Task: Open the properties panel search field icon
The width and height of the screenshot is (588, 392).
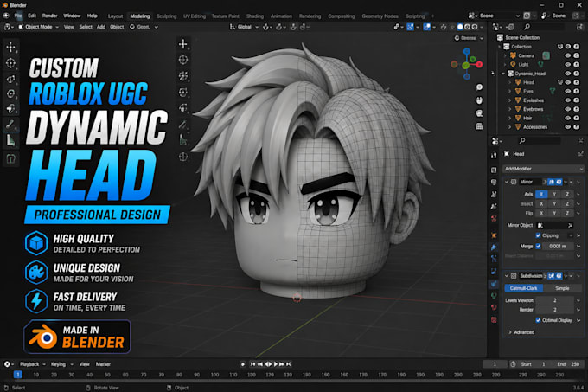Action: point(522,141)
